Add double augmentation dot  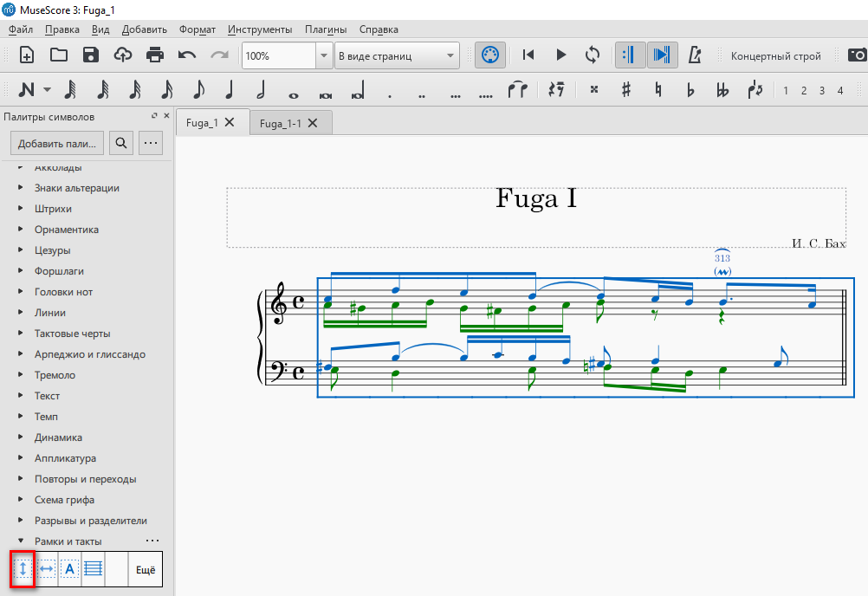[x=422, y=96]
